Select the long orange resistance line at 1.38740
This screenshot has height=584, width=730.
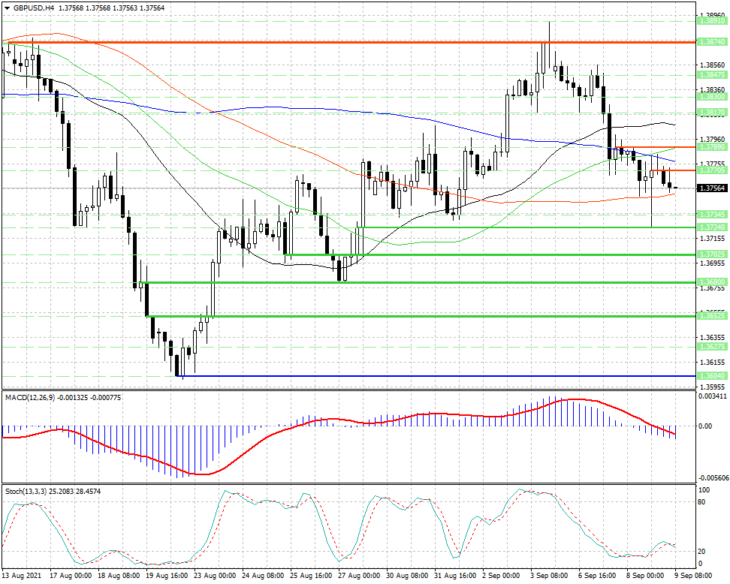[x=349, y=42]
